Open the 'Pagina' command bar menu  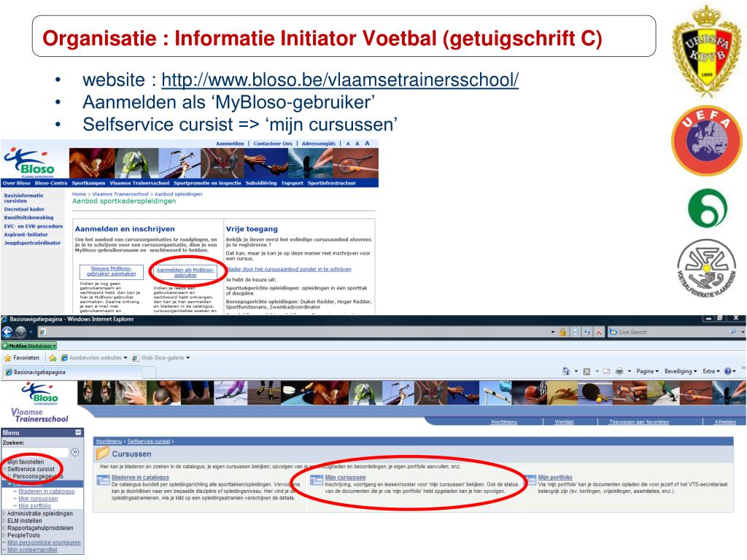point(648,371)
